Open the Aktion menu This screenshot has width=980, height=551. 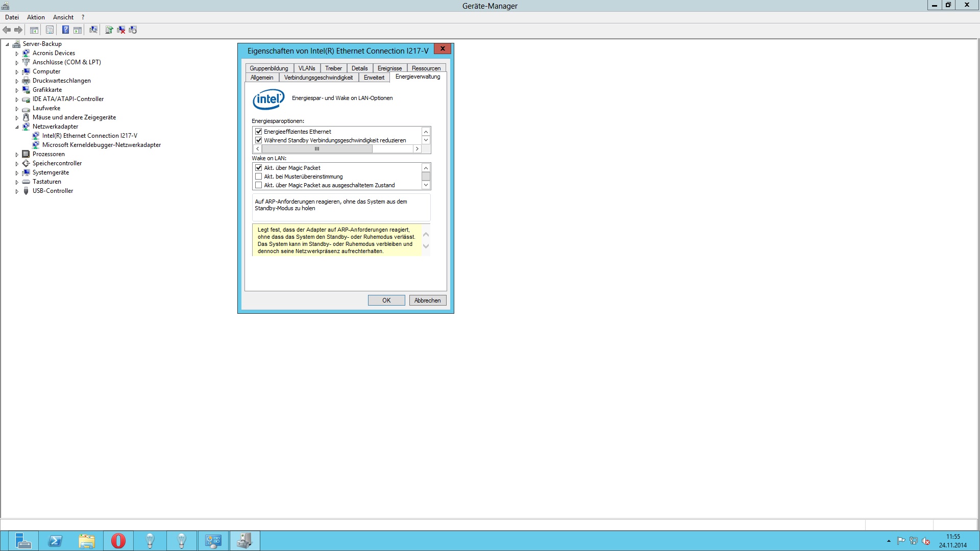point(36,17)
